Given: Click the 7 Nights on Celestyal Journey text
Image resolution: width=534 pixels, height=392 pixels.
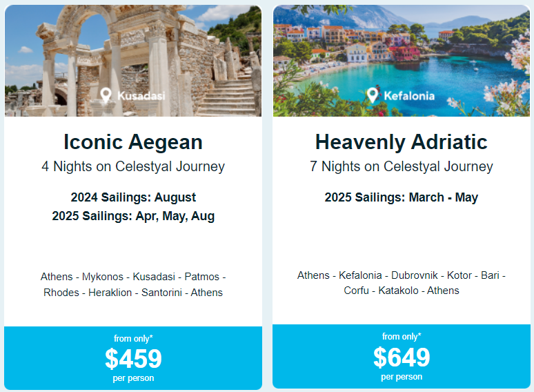Looking at the screenshot, I should [401, 166].
